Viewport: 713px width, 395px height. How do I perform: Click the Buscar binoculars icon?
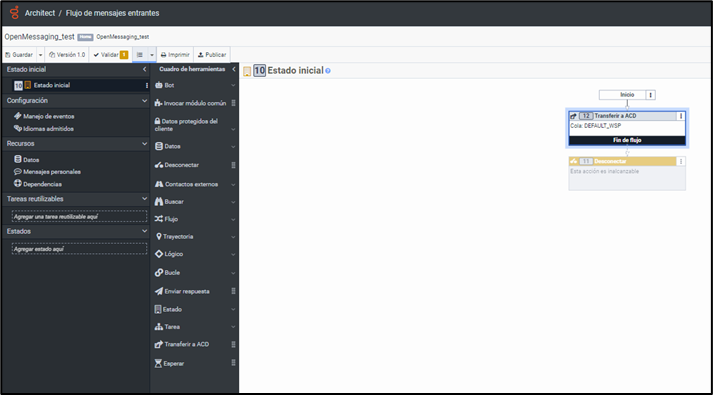[159, 201]
